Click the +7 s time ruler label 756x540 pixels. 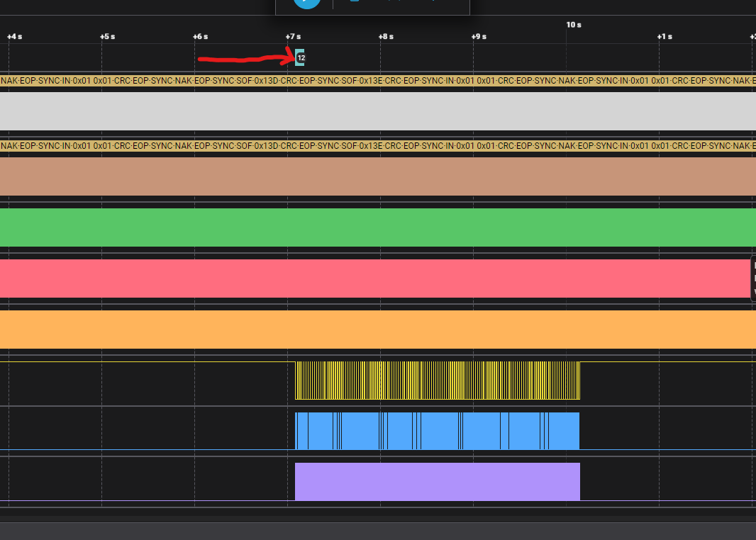coord(294,36)
